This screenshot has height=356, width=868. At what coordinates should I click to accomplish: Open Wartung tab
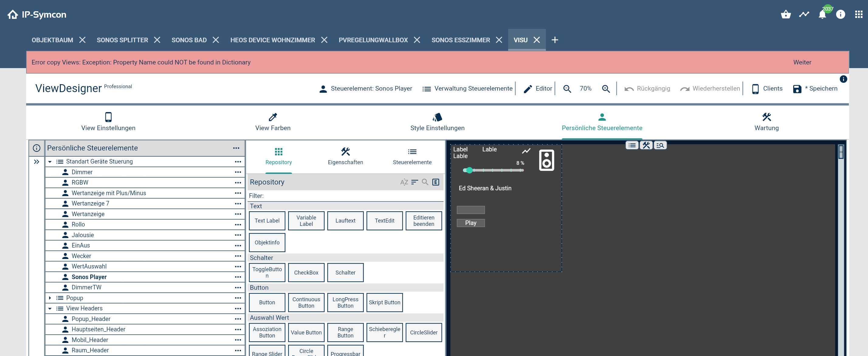tap(766, 122)
